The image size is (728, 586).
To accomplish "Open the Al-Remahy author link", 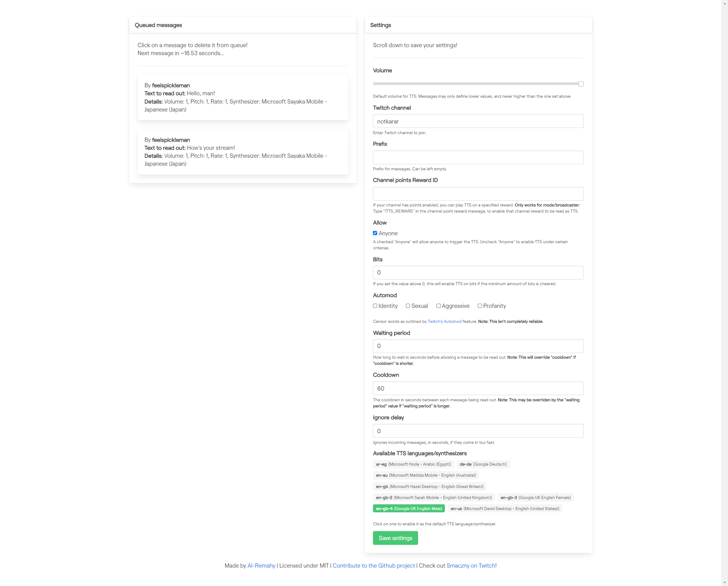I will pos(261,565).
